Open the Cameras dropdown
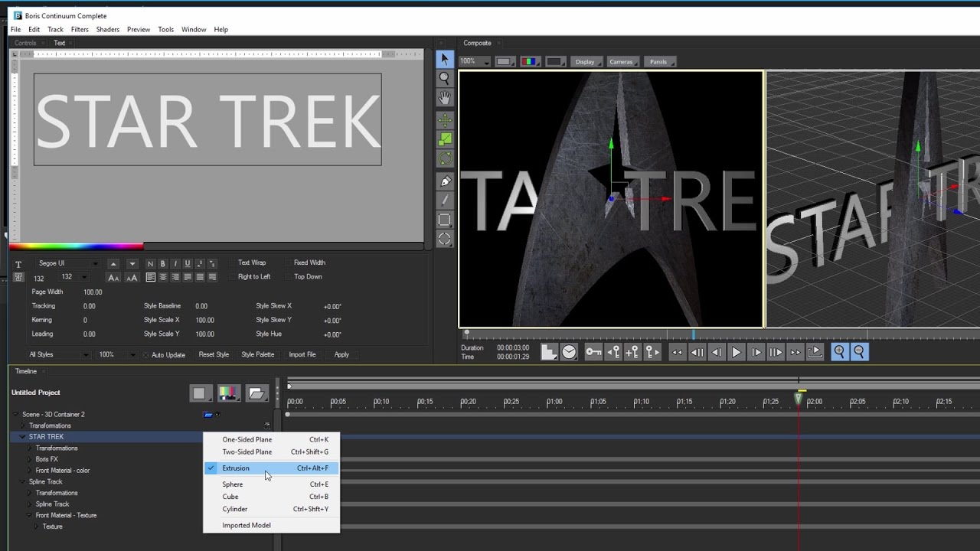Viewport: 980px width, 551px height. click(624, 62)
